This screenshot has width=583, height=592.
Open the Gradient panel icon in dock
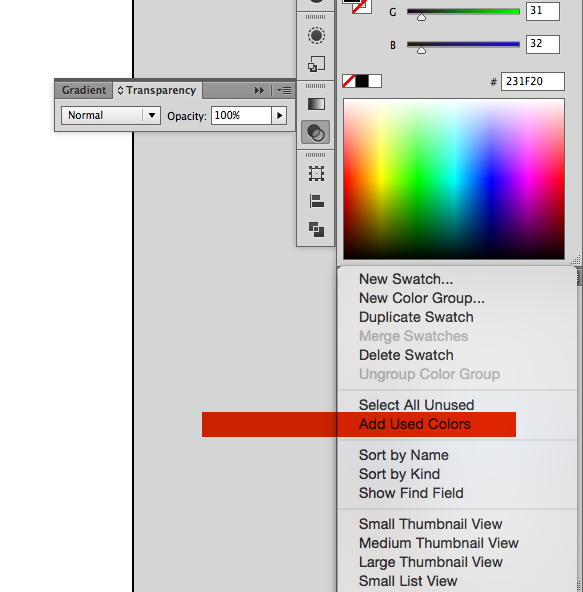click(x=316, y=104)
